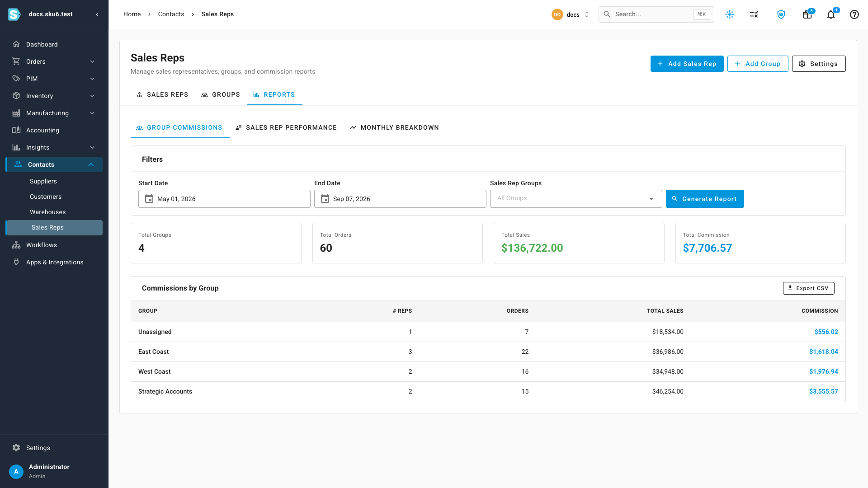Open the Sales Rep Performance sub-tab
Image resolution: width=868 pixels, height=488 pixels.
pos(286,128)
